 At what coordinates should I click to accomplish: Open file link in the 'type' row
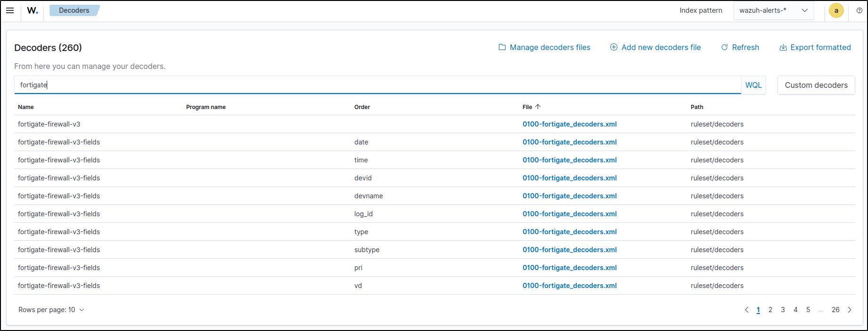(569, 232)
